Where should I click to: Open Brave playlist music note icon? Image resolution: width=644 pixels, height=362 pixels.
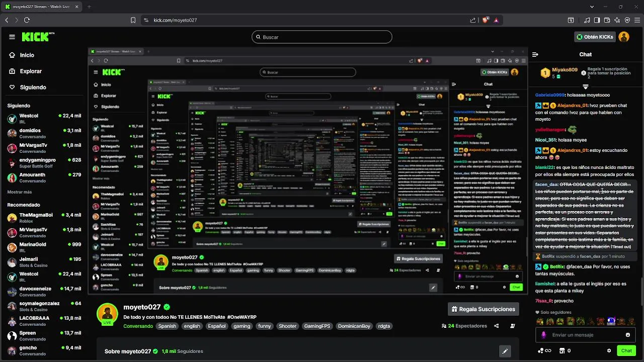(x=587, y=20)
